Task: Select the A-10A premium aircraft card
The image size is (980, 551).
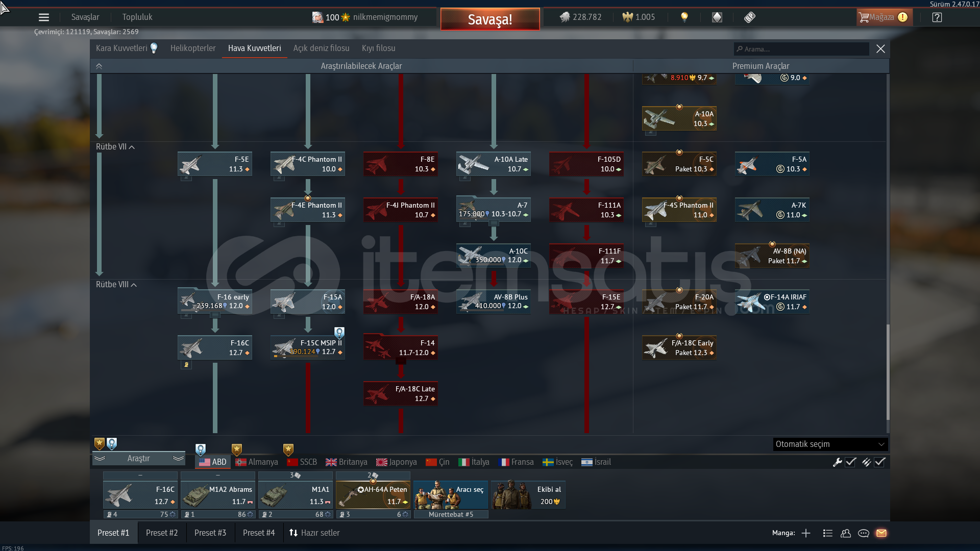Action: [x=679, y=118]
